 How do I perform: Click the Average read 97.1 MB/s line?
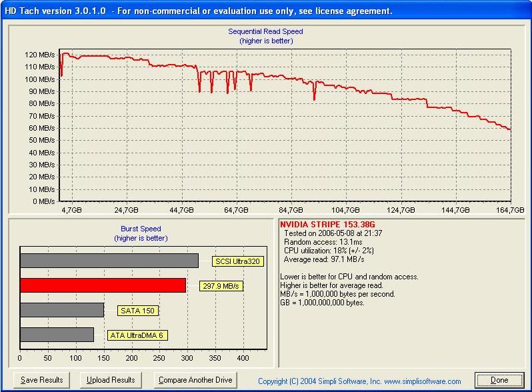[323, 259]
